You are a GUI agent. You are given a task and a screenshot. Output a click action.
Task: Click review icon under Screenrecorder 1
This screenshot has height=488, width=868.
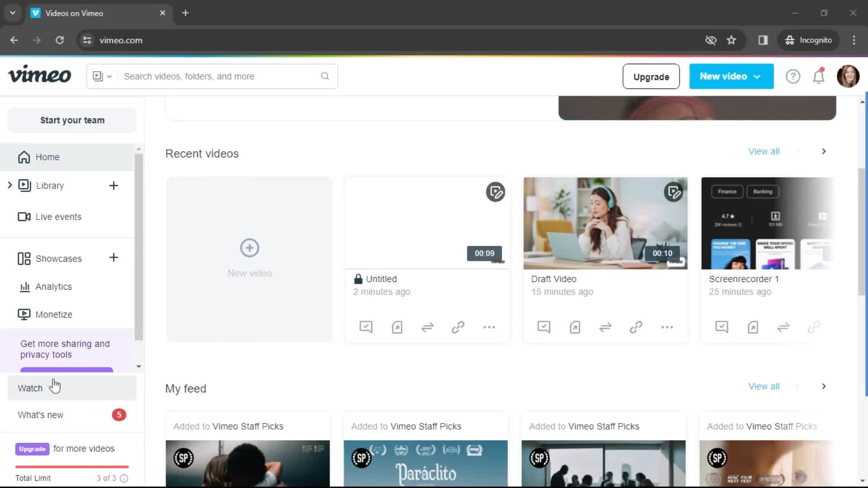click(722, 327)
